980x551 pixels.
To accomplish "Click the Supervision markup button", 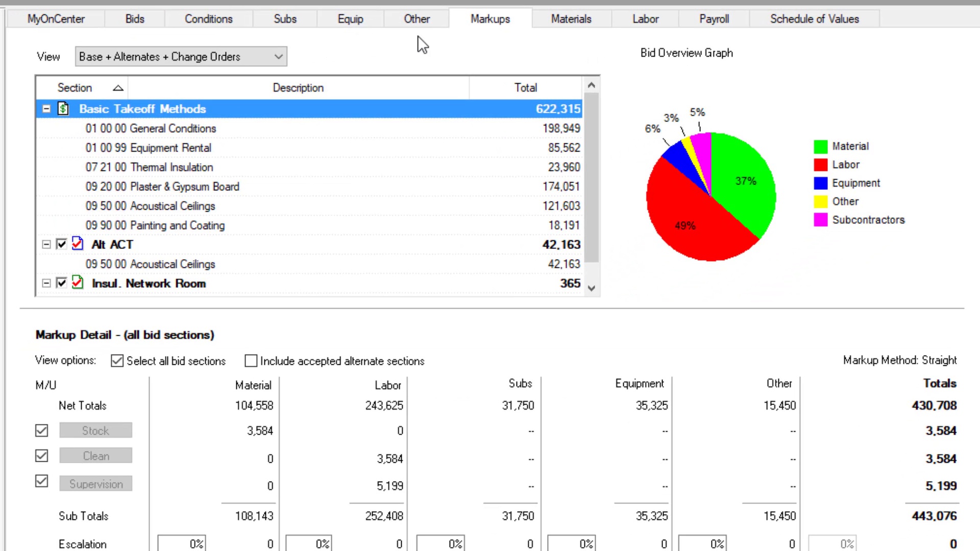I will 95,484.
